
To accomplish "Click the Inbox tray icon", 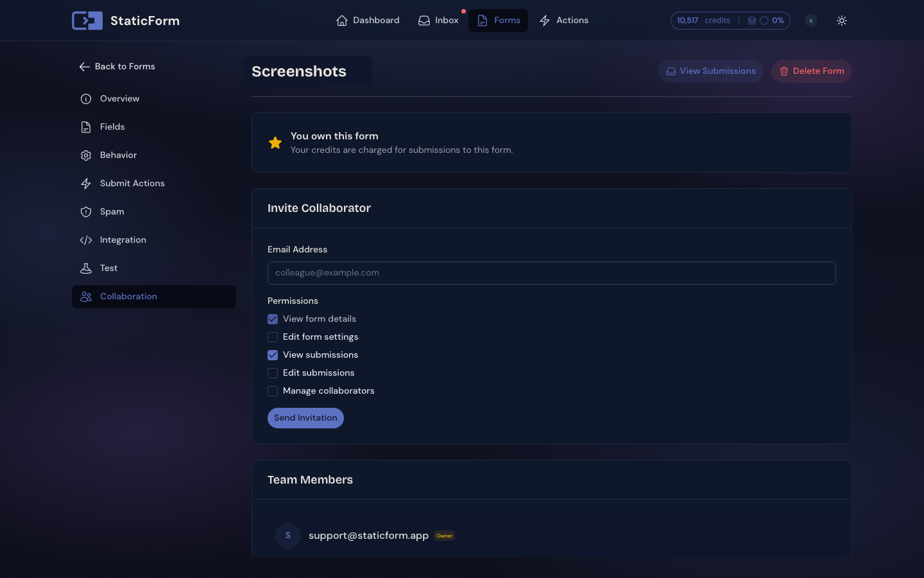I will pyautogui.click(x=424, y=21).
